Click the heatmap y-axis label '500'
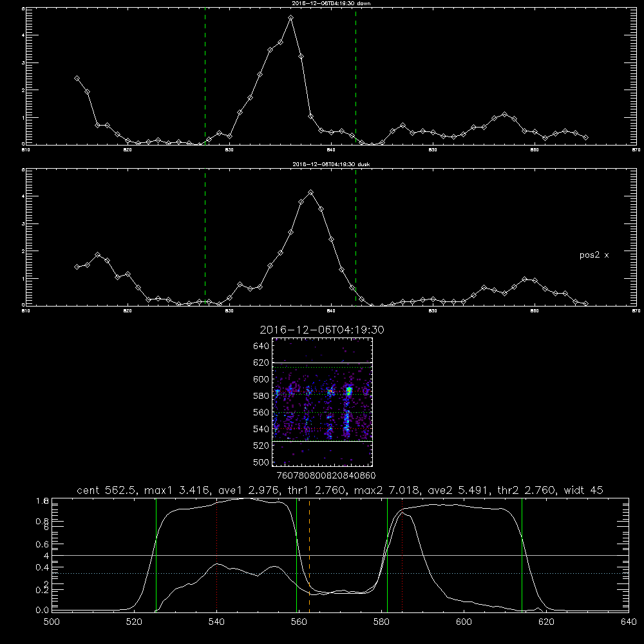The height and width of the screenshot is (644, 644). coord(261,462)
